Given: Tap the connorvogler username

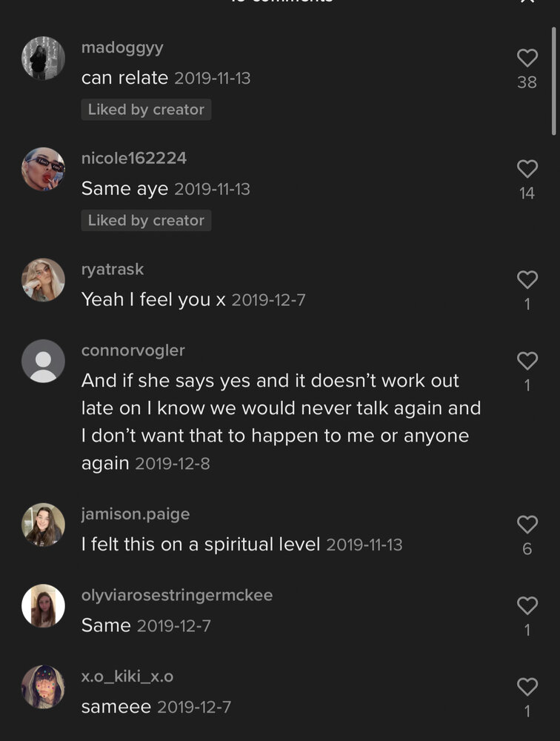Looking at the screenshot, I should 133,350.
